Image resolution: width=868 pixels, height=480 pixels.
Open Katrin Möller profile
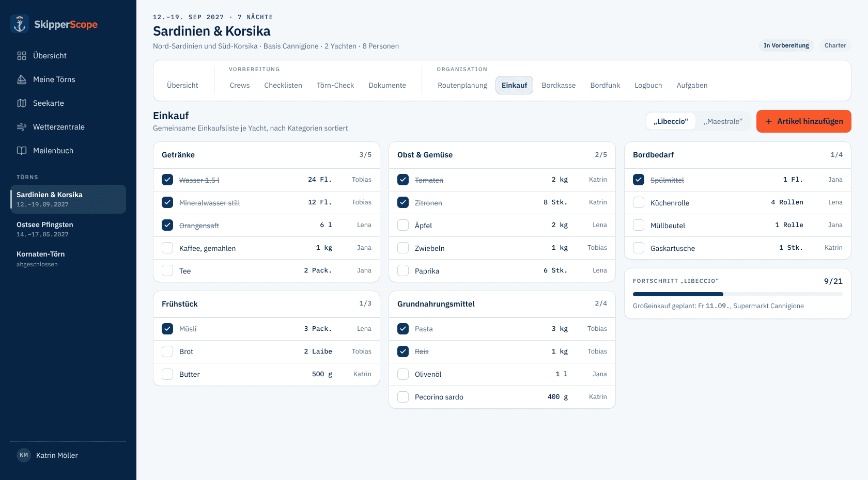pyautogui.click(x=68, y=455)
